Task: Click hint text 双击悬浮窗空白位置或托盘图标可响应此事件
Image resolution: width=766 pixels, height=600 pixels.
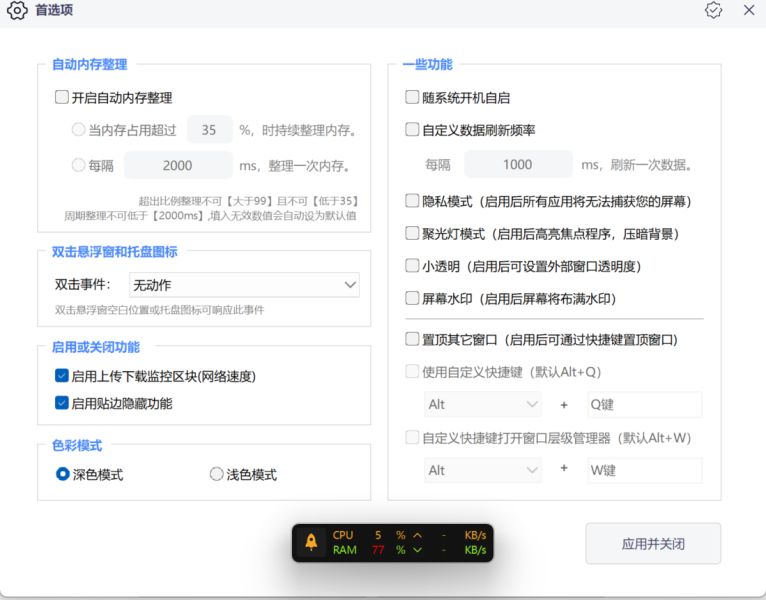Action: (x=159, y=310)
